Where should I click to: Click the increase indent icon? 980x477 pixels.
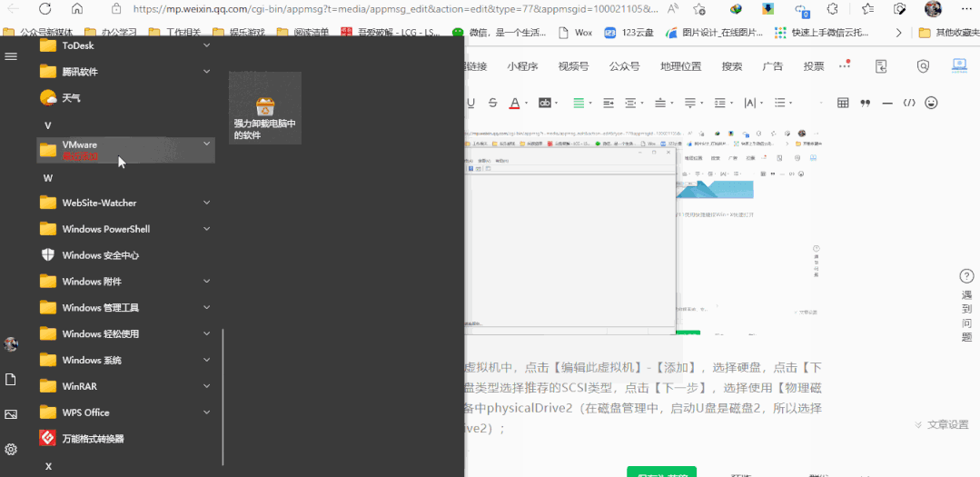coord(609,103)
